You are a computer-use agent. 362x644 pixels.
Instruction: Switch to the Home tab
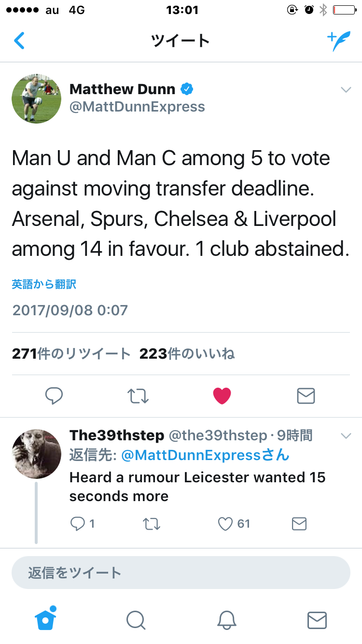pyautogui.click(x=46, y=619)
